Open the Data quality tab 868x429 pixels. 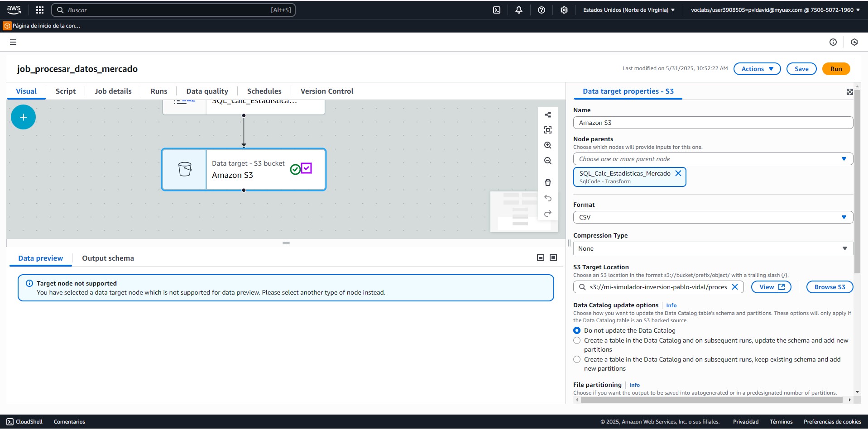click(x=207, y=91)
